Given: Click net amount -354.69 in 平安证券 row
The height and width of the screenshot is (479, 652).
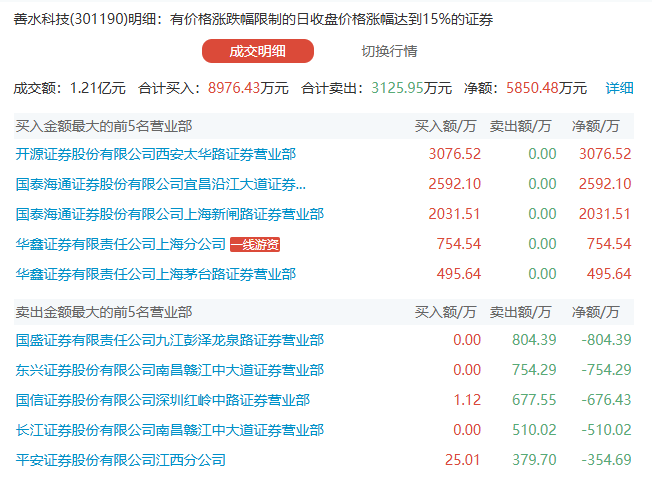Looking at the screenshot, I should coord(606,460).
